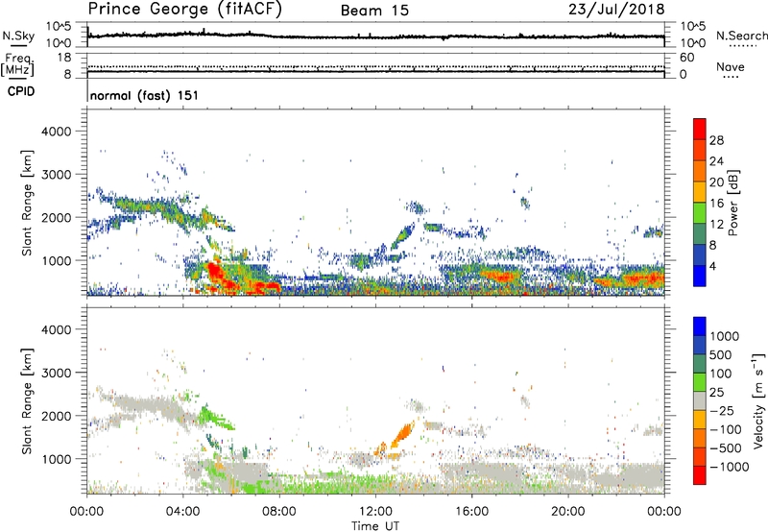768x532 pixels.
Task: Click the 'N.Sky' legend label
Action: click(18, 36)
